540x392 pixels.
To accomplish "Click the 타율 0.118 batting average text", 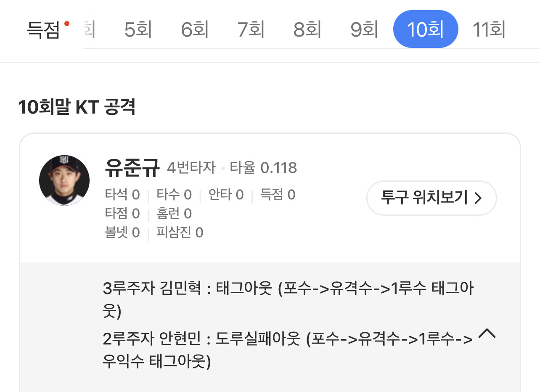I will 263,168.
